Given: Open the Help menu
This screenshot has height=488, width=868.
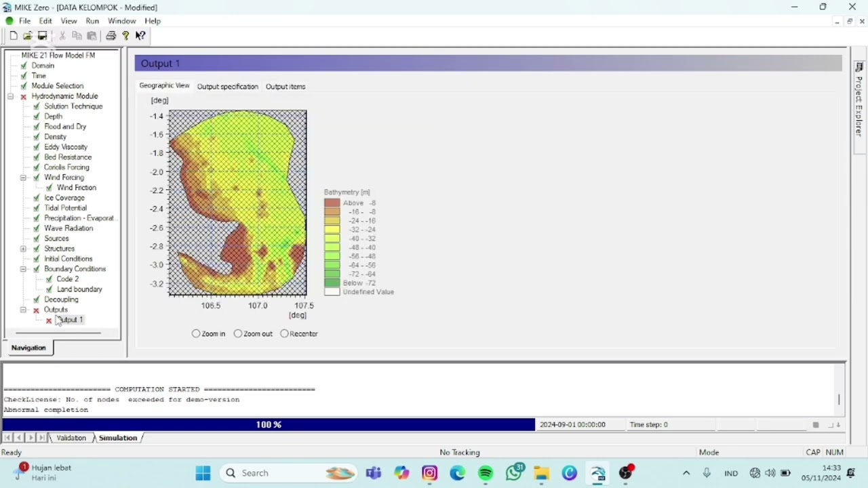Looking at the screenshot, I should tap(153, 21).
